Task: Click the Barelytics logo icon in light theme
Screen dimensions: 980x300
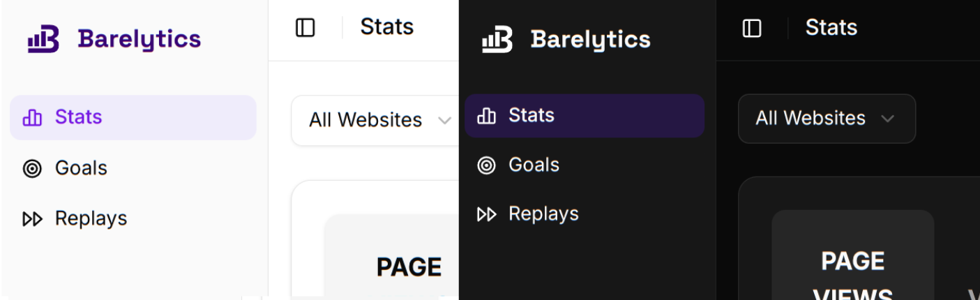Action: tap(43, 40)
